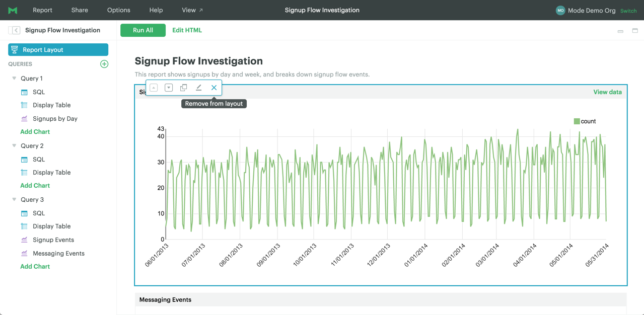Open Display Table under Query 3
The image size is (644, 315).
click(51, 226)
